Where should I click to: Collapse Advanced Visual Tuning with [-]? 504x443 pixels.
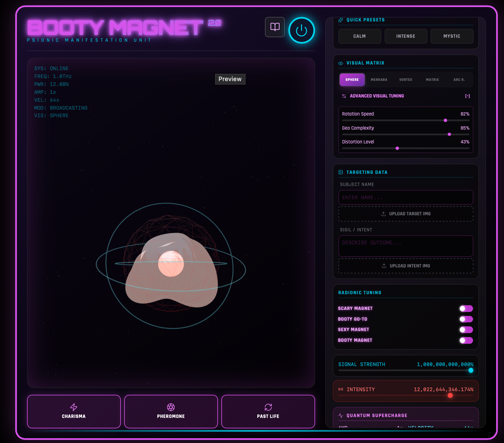point(467,96)
